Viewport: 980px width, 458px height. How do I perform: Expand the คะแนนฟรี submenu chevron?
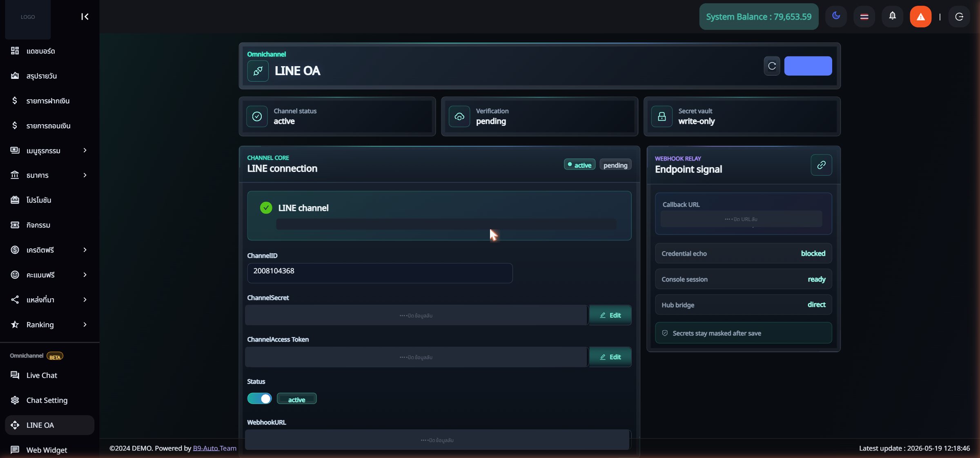point(85,275)
